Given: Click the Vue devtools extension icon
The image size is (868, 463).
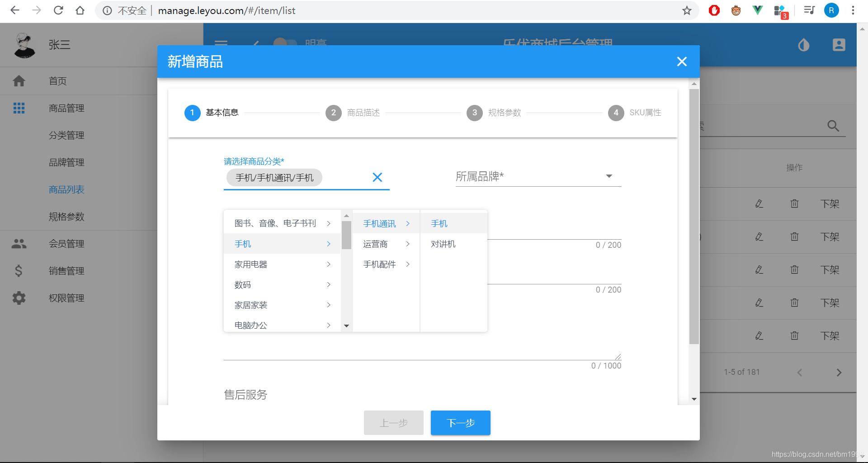Looking at the screenshot, I should 758,10.
